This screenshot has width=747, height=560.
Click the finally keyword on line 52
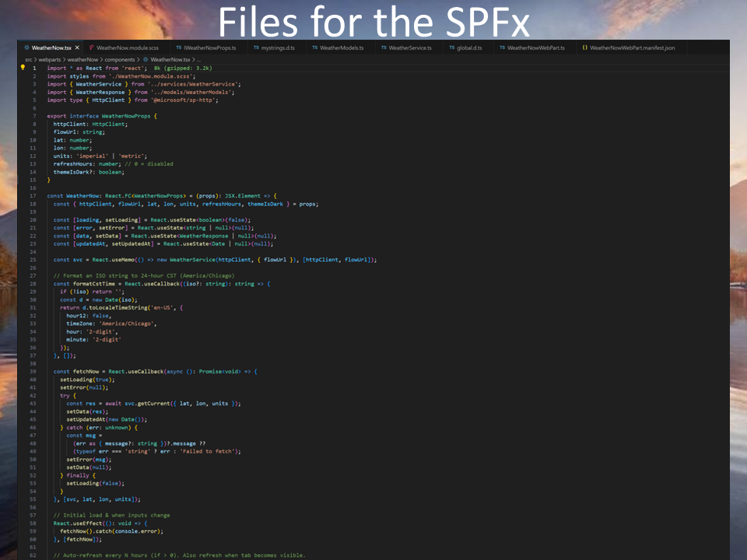pyautogui.click(x=78, y=475)
